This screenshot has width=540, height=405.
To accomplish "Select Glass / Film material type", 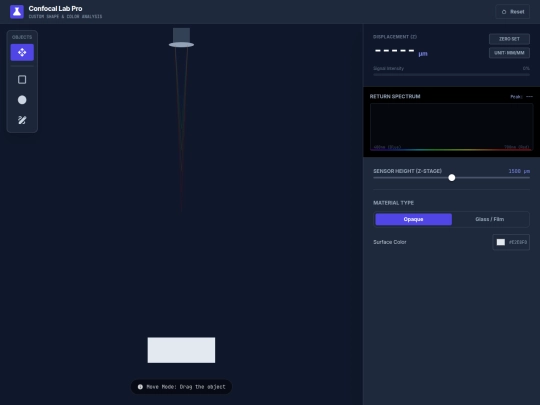I will (489, 219).
